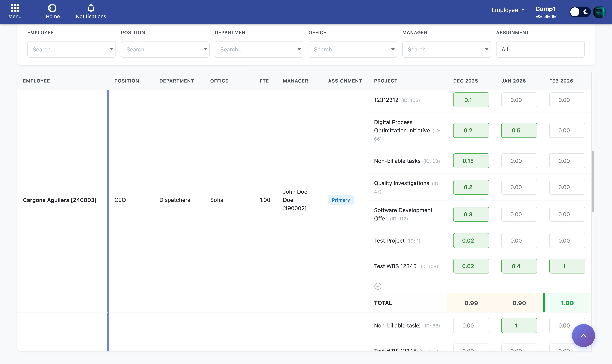
Task: Open the Position filter dropdown
Action: 165,50
